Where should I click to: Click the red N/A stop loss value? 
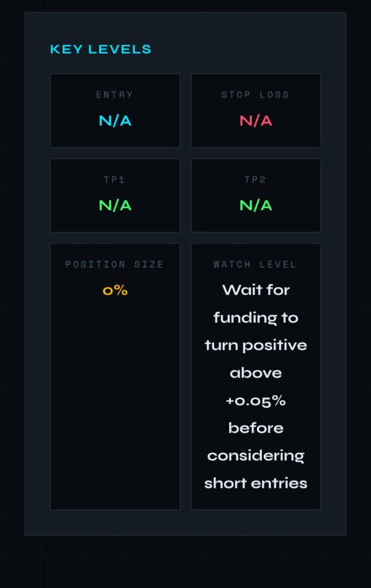(256, 121)
